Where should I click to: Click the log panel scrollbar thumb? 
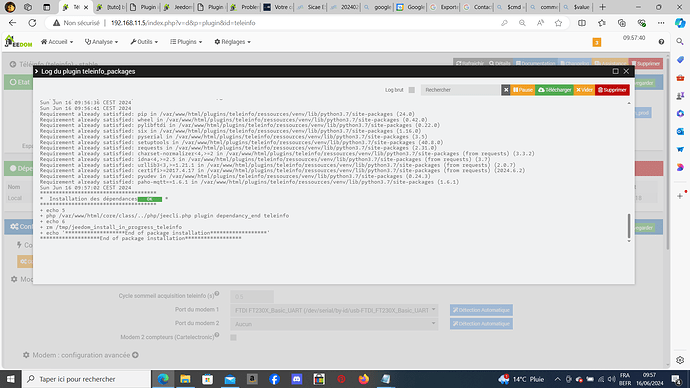(629, 226)
